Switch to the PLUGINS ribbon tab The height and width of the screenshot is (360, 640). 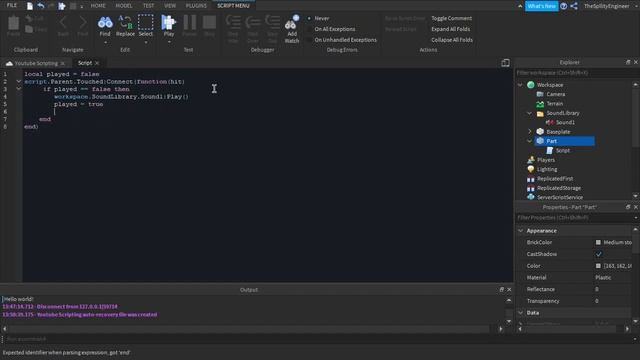point(196,6)
